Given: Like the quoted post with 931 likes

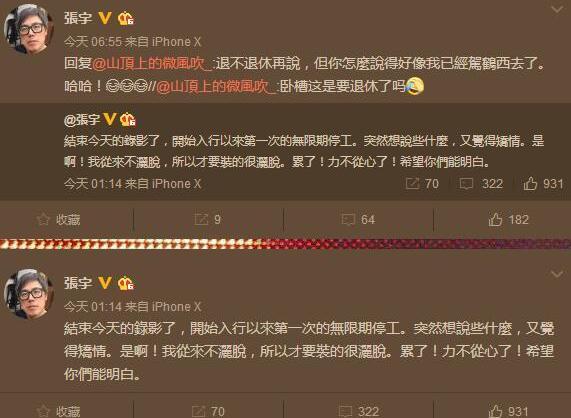Looking at the screenshot, I should click(543, 184).
